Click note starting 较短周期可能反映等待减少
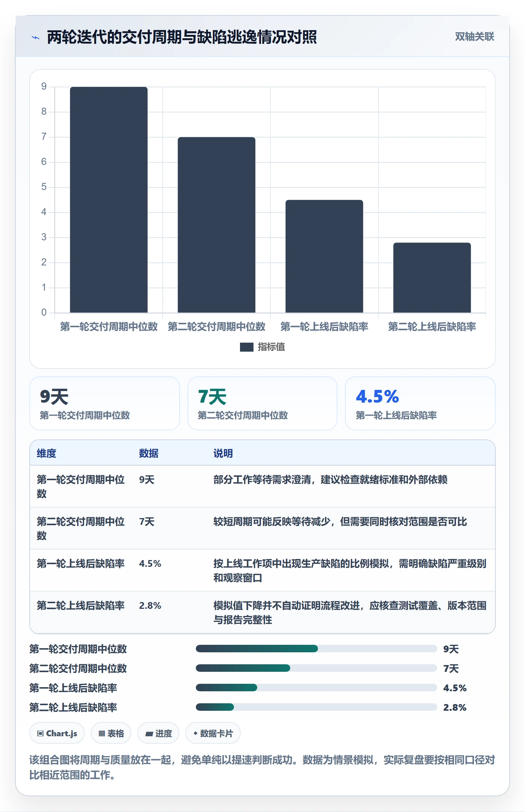 click(x=340, y=521)
